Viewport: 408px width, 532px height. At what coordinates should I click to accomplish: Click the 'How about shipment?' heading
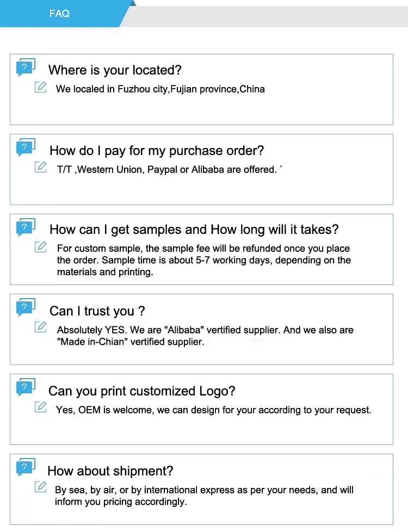pos(110,471)
